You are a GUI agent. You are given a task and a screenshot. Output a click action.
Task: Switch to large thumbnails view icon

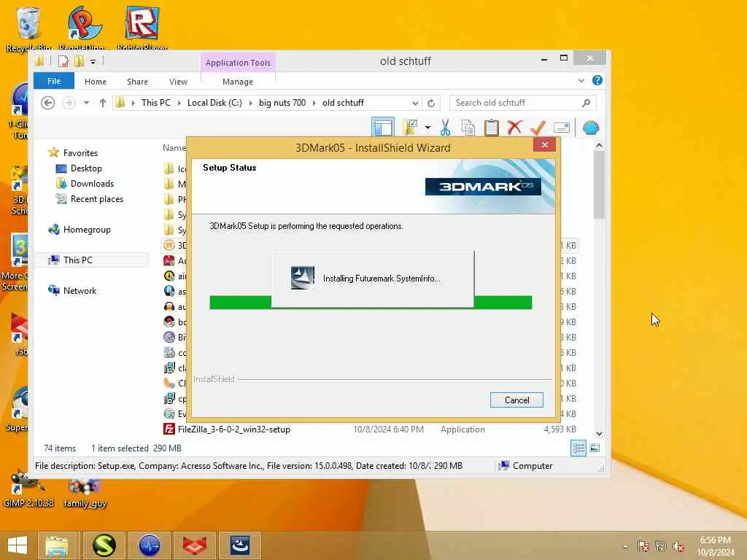coord(595,448)
